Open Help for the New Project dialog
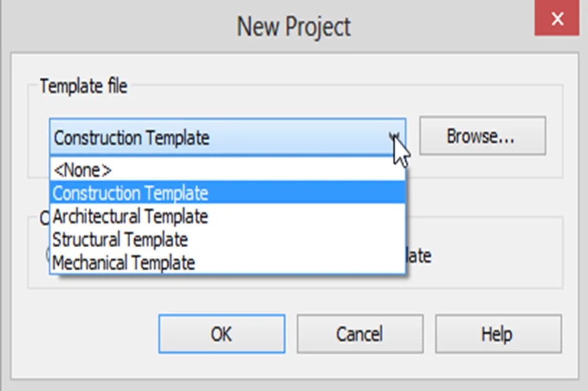The height and width of the screenshot is (391, 588). click(x=498, y=333)
